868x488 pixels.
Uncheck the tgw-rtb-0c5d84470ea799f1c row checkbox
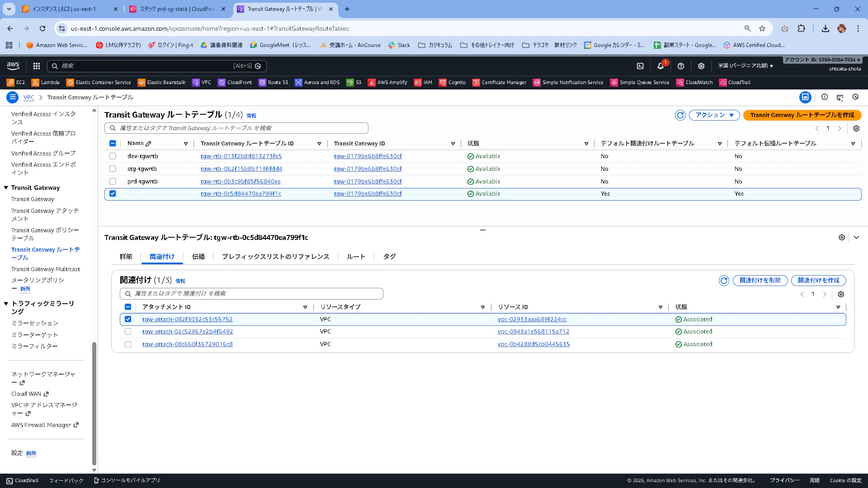pos(113,193)
